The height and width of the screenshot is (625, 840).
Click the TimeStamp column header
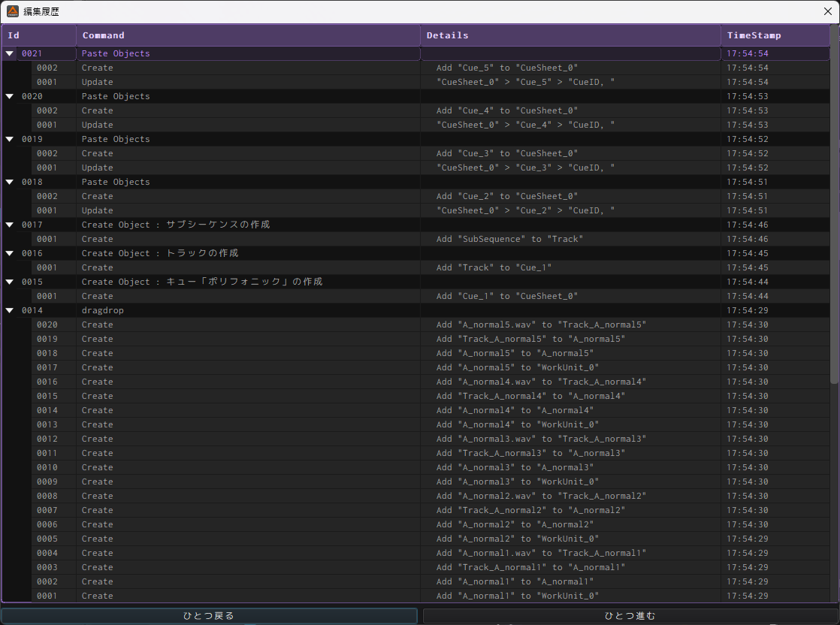click(774, 35)
